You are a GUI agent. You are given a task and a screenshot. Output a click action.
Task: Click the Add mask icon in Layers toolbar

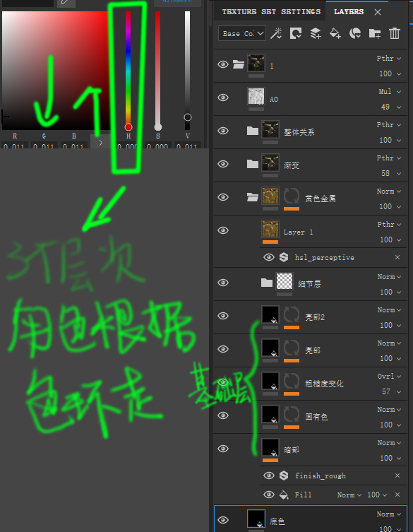pyautogui.click(x=296, y=33)
